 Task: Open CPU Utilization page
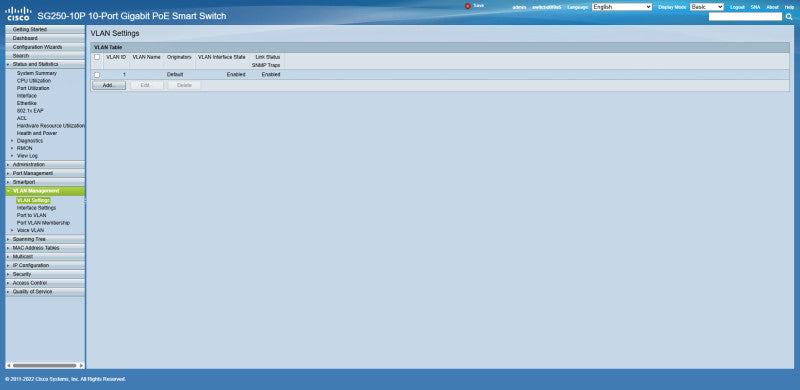[x=34, y=81]
